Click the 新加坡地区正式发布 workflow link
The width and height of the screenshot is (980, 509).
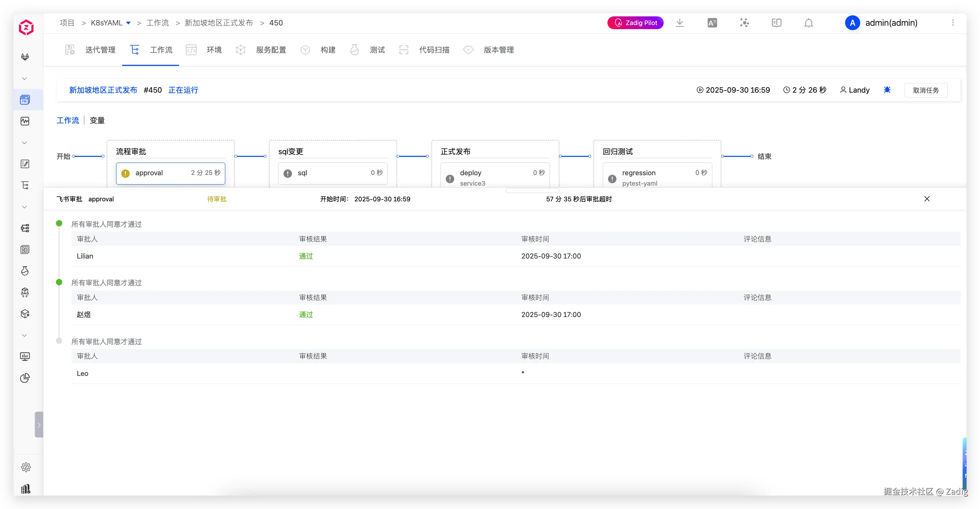coord(103,90)
